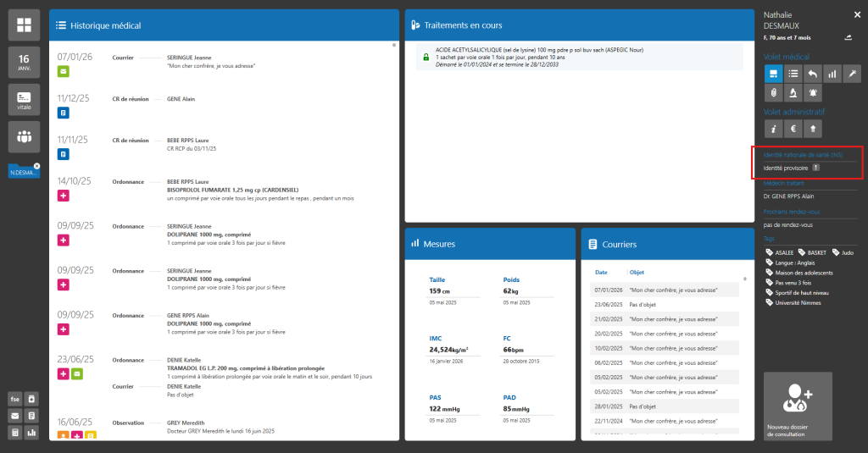The width and height of the screenshot is (868, 453).
Task: Open the patients group icon
Action: click(24, 136)
